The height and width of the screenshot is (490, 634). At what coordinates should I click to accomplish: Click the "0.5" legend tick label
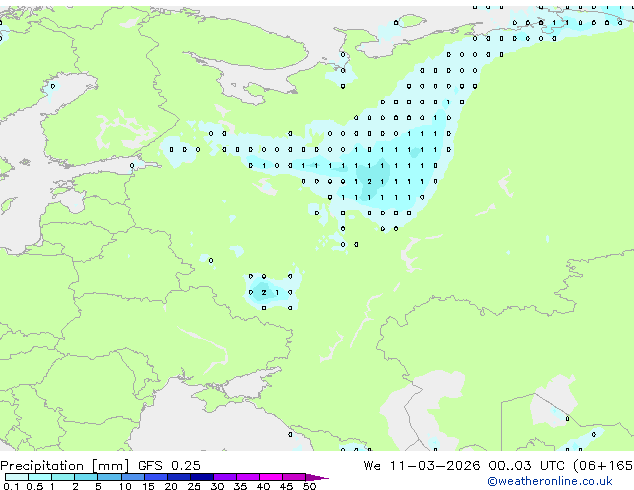[35, 486]
